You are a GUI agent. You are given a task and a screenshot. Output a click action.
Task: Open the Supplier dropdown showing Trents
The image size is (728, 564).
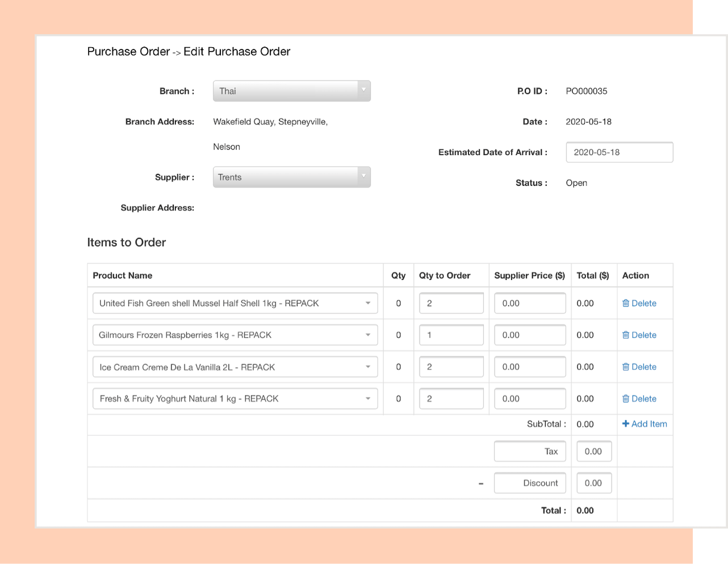click(x=292, y=177)
